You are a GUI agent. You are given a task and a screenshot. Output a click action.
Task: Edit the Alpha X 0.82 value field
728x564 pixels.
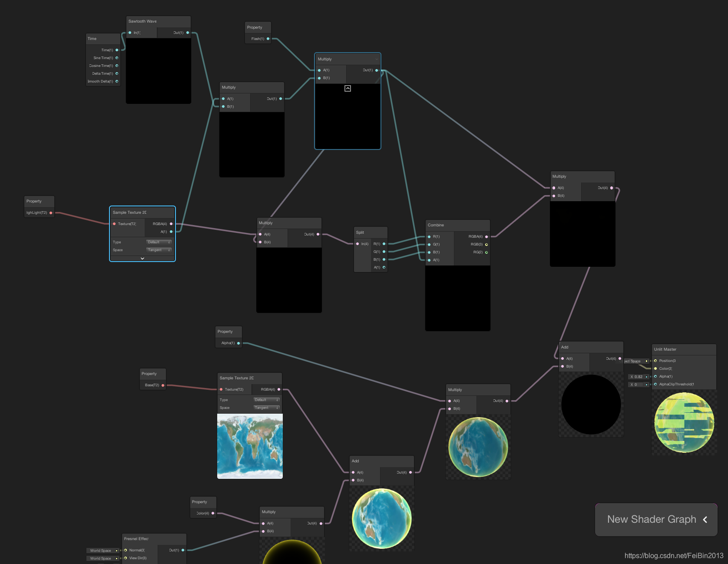639,377
